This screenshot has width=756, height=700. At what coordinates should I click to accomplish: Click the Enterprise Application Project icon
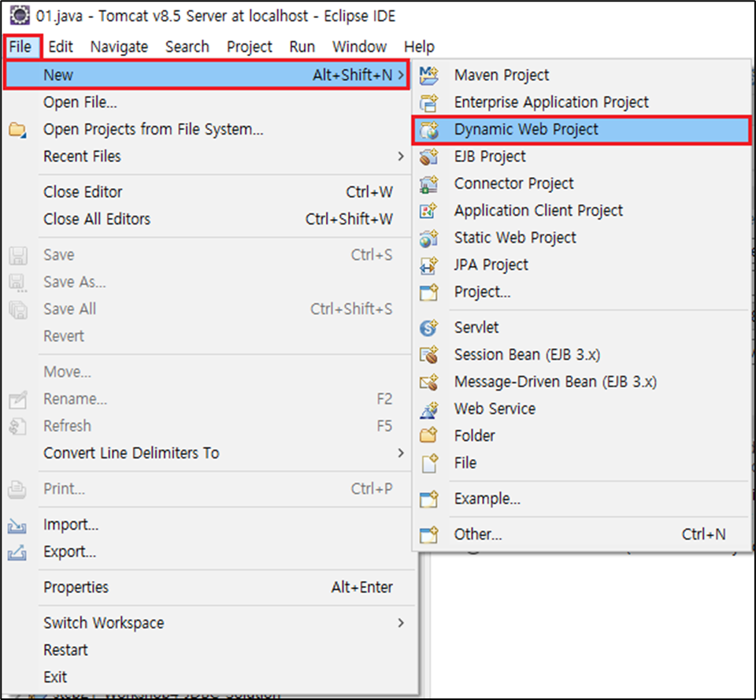[x=428, y=102]
